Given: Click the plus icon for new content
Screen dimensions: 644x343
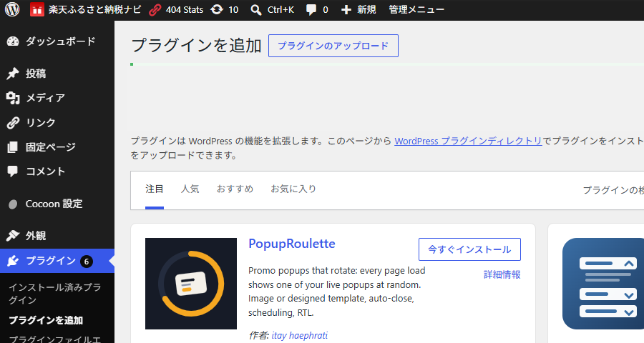Looking at the screenshot, I should coord(346,10).
